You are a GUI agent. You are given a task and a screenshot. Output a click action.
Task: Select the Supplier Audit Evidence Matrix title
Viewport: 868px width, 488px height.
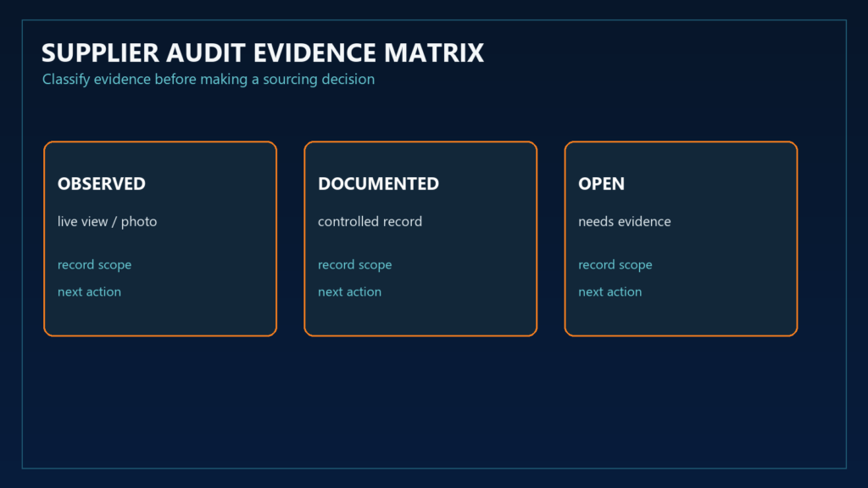[x=263, y=53]
